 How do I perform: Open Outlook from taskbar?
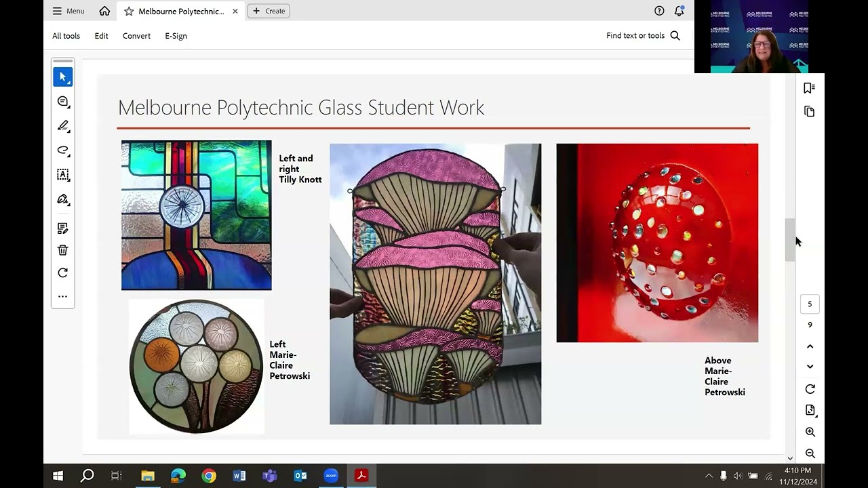[300, 476]
